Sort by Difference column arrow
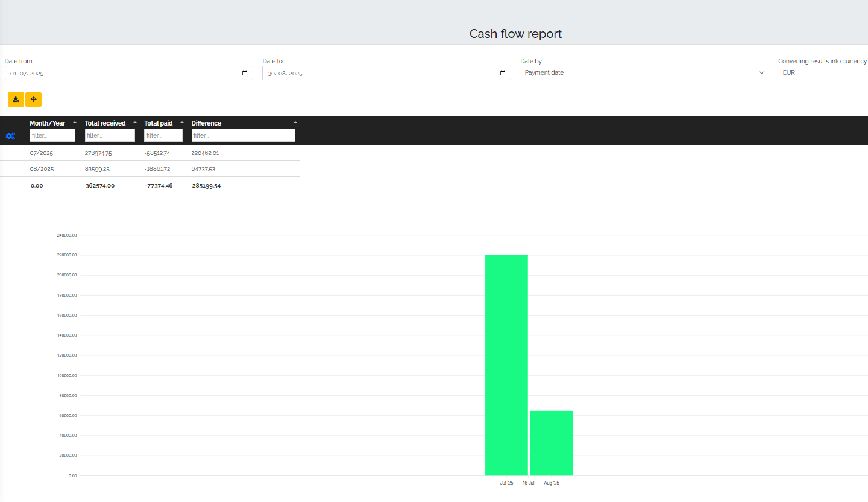Image resolution: width=868 pixels, height=502 pixels. [x=295, y=122]
